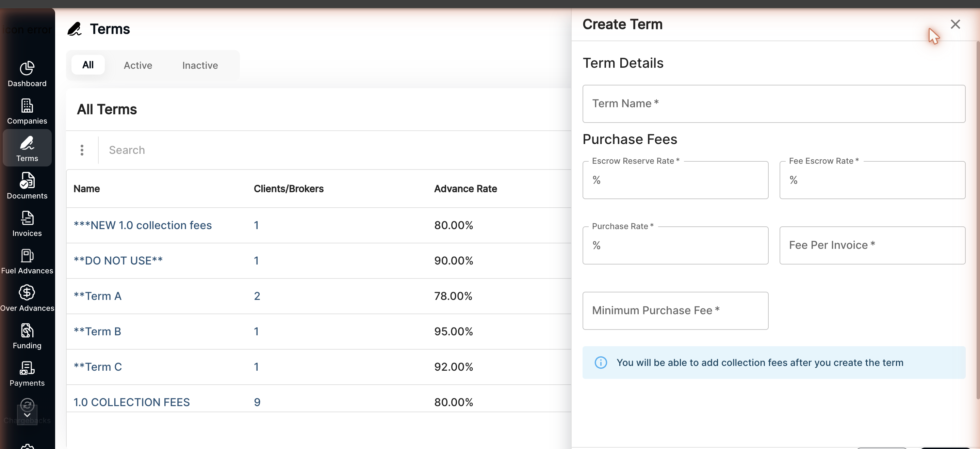Screen dimensions: 980x449
Task: Switch to the Active tab
Action: pyautogui.click(x=138, y=65)
